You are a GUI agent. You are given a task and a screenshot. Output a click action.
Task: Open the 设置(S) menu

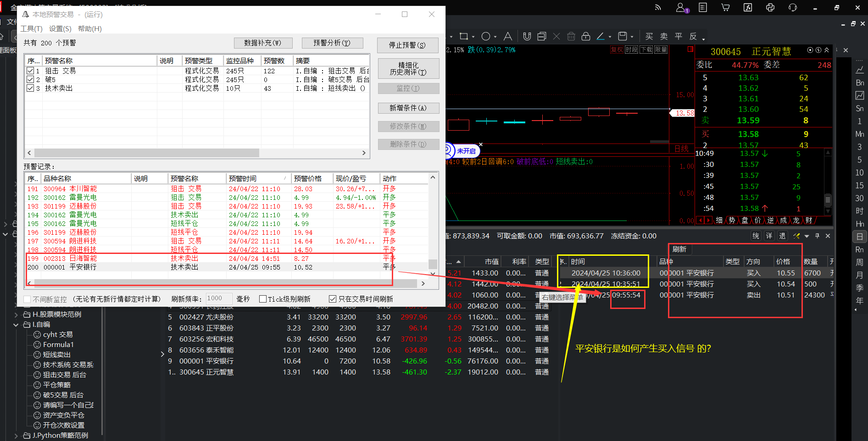(x=60, y=28)
